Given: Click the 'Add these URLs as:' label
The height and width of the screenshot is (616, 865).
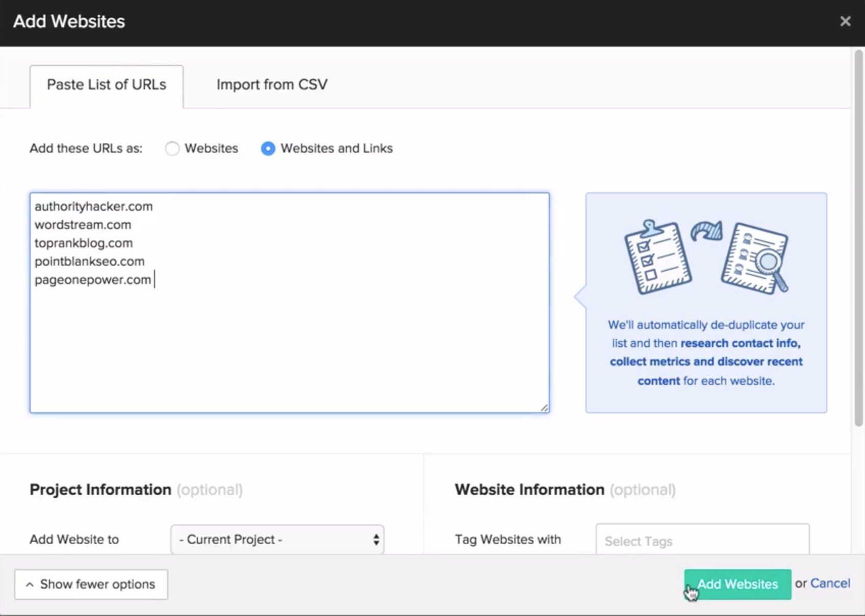Looking at the screenshot, I should [86, 148].
